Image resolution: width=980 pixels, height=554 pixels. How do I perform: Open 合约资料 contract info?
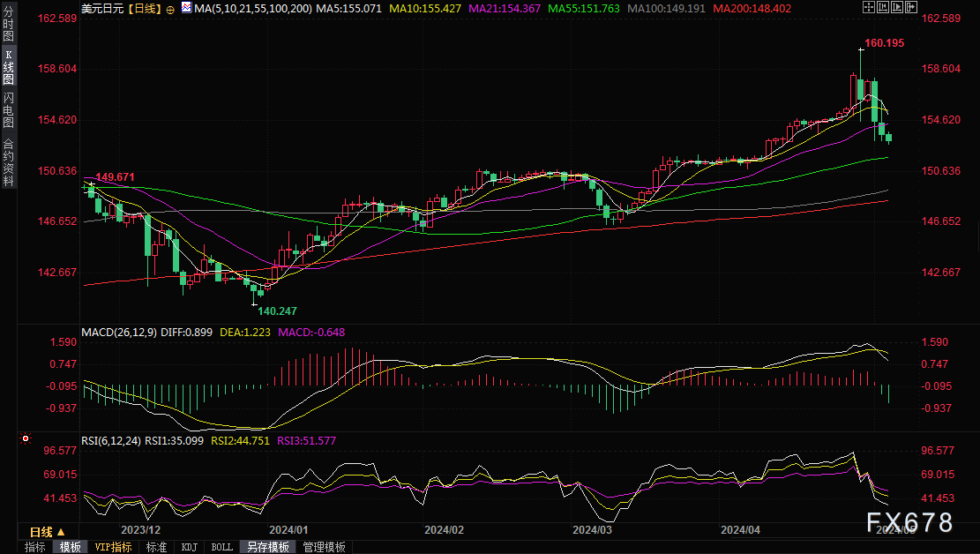(8, 162)
